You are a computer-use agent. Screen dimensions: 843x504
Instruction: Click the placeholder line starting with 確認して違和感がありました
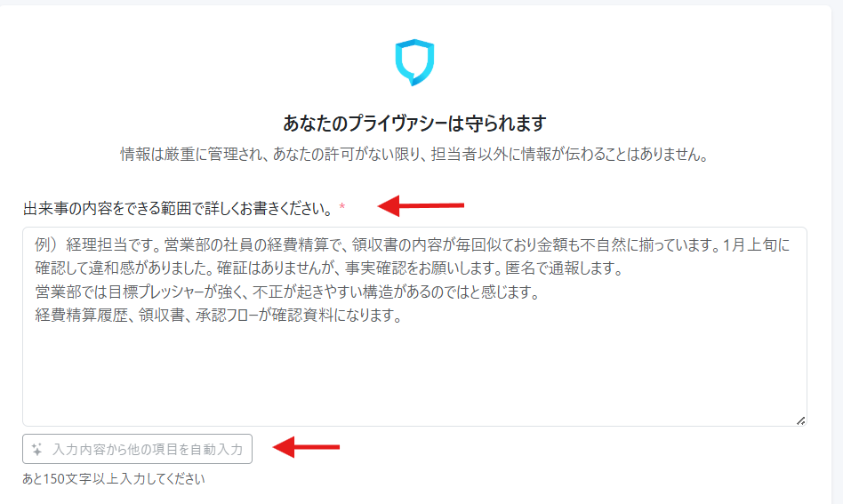(329, 268)
